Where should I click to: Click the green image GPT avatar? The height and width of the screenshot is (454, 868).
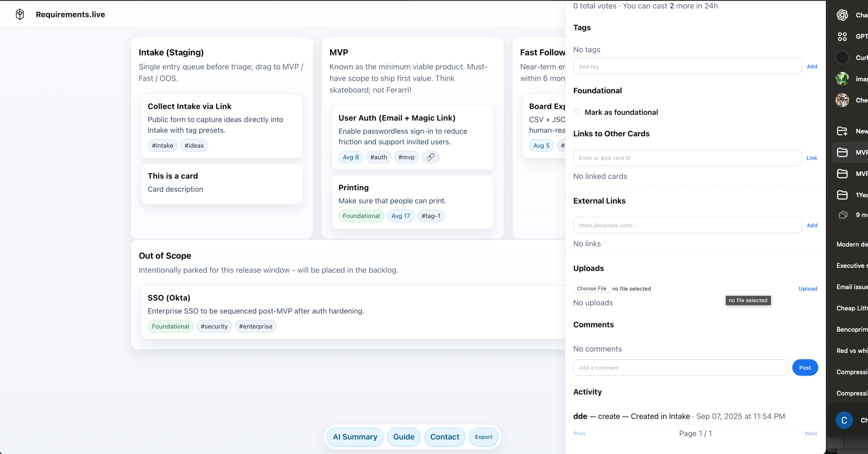coord(842,79)
